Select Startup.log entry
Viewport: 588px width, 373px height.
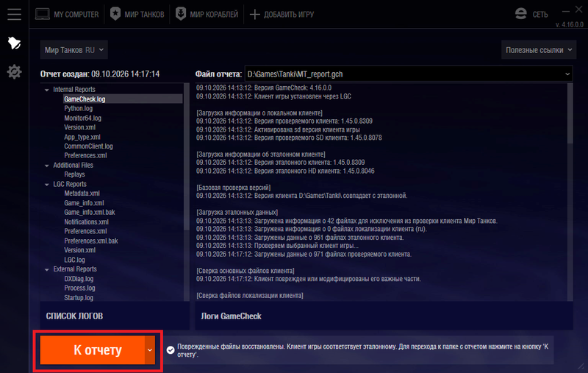[79, 297]
